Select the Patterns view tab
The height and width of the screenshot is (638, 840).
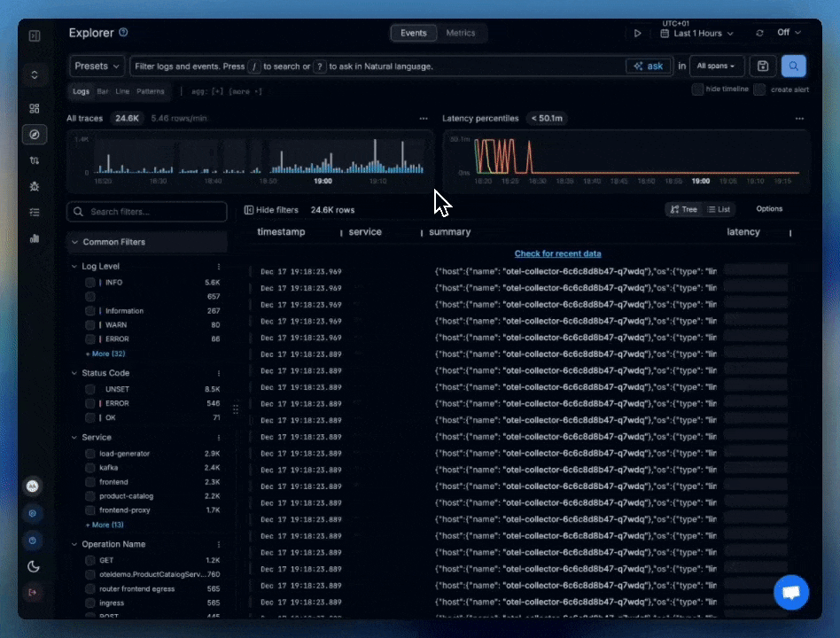pos(151,90)
